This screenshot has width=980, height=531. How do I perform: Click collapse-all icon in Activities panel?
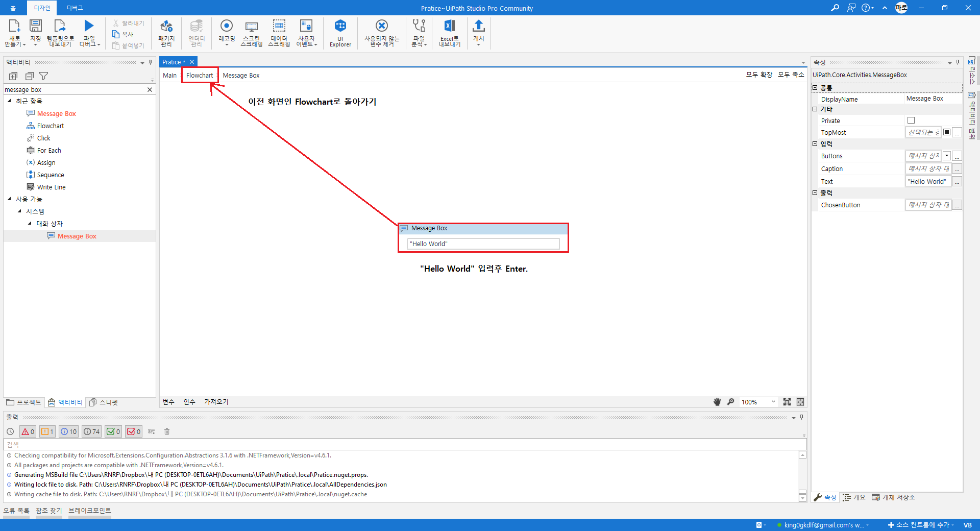(29, 76)
